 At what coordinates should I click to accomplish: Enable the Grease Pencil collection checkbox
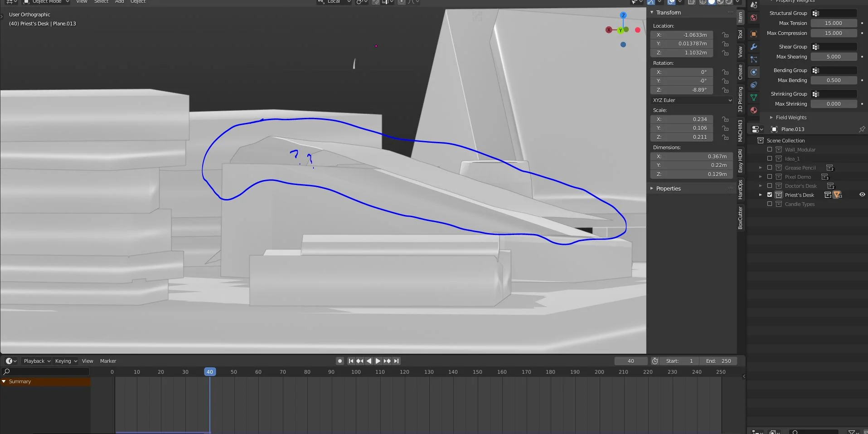(x=770, y=167)
